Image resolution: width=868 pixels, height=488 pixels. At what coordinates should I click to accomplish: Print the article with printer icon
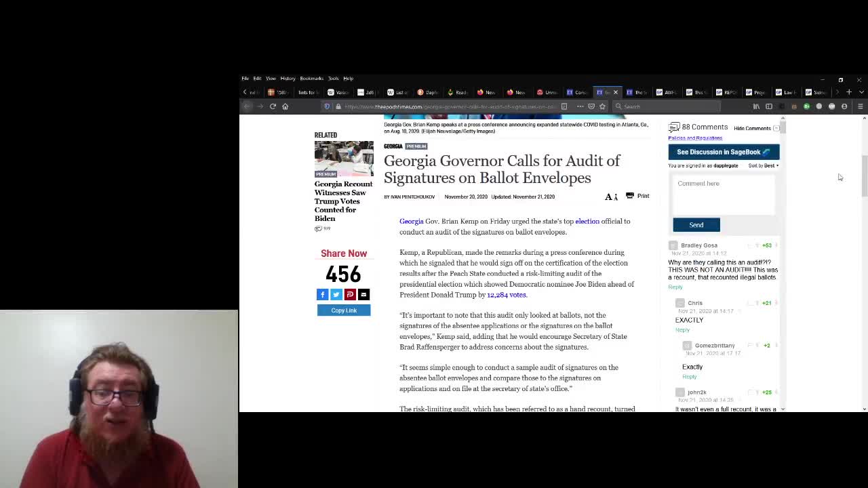tap(630, 195)
